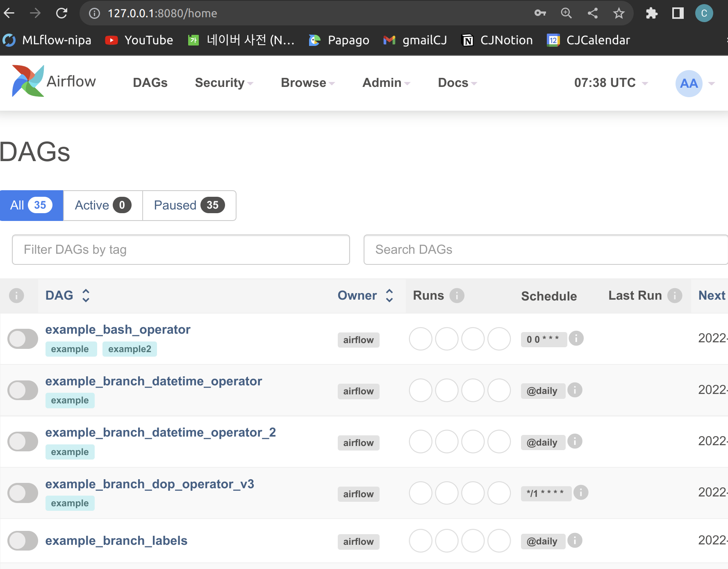Image resolution: width=728 pixels, height=569 pixels.
Task: Click the */1 * * * * schedule badge
Action: click(x=546, y=493)
